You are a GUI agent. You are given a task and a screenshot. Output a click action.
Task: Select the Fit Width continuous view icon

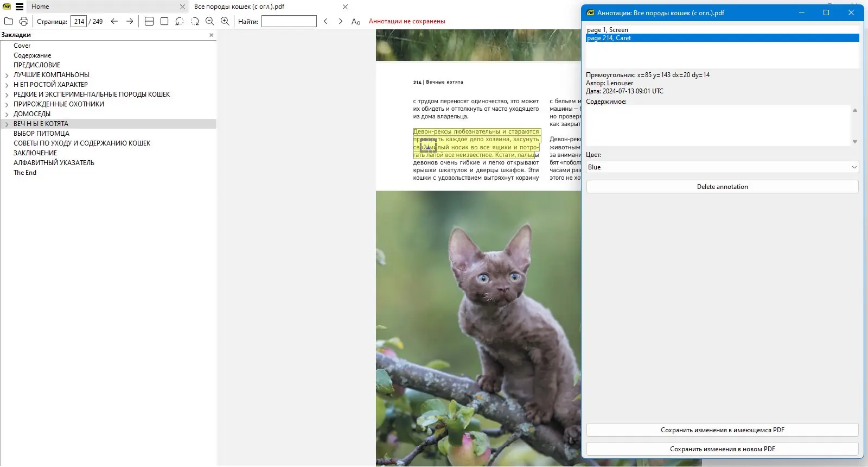(149, 21)
